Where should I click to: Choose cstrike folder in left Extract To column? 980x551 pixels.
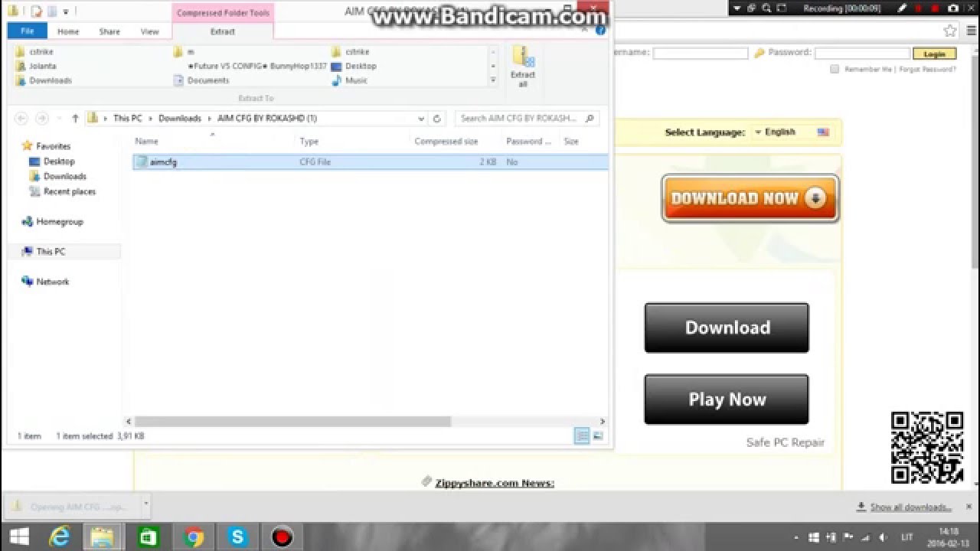(x=35, y=52)
